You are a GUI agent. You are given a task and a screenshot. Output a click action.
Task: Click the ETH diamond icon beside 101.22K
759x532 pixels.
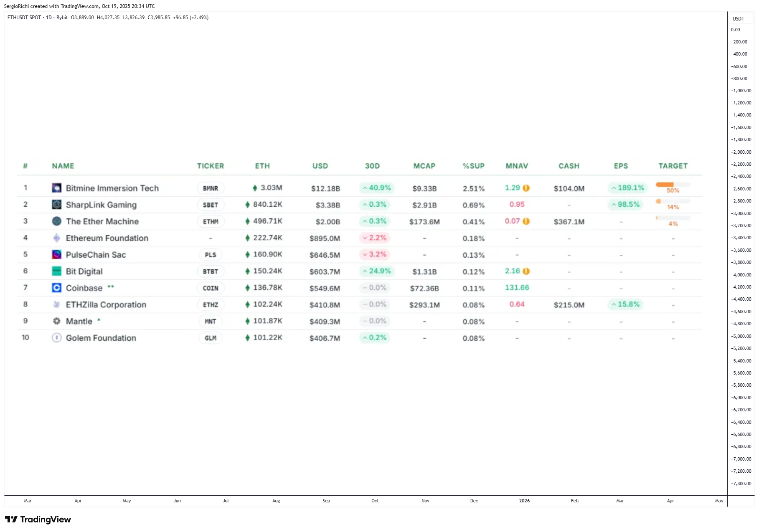coord(247,338)
